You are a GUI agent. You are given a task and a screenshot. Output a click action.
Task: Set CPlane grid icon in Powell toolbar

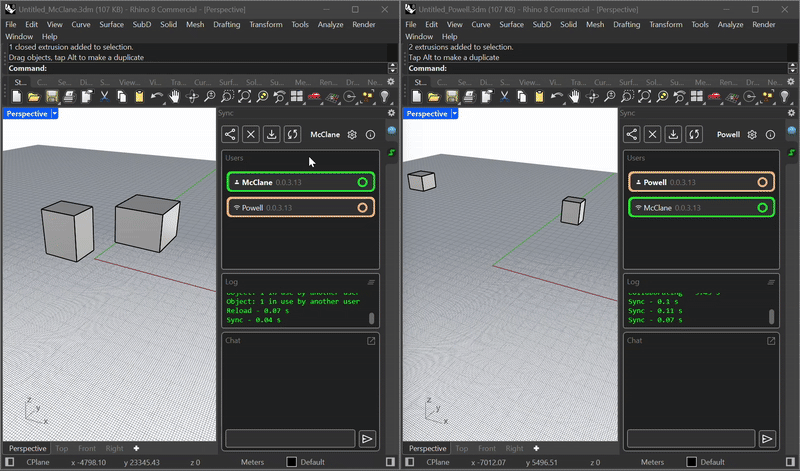click(x=732, y=96)
